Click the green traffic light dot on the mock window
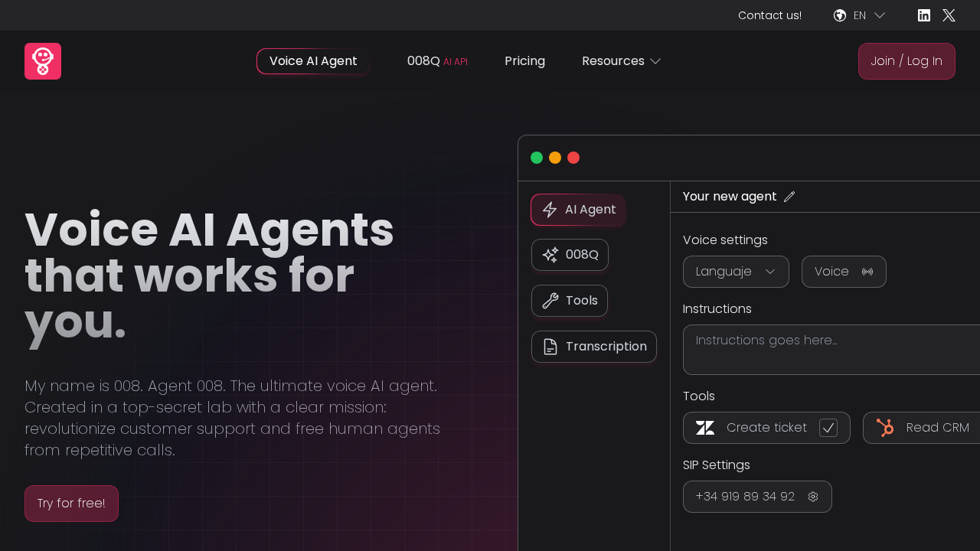Screen dimensions: 980x551 pyautogui.click(x=537, y=158)
